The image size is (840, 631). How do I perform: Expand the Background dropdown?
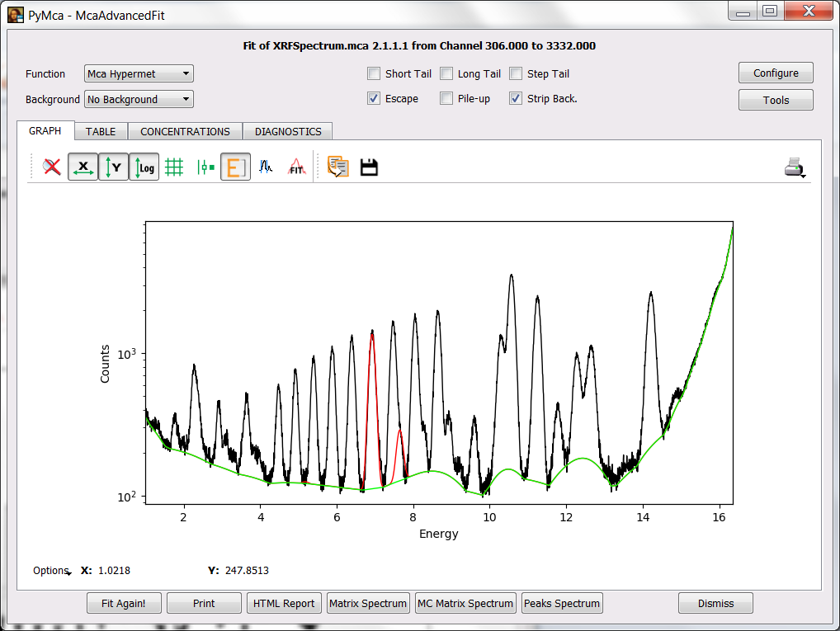coord(139,99)
